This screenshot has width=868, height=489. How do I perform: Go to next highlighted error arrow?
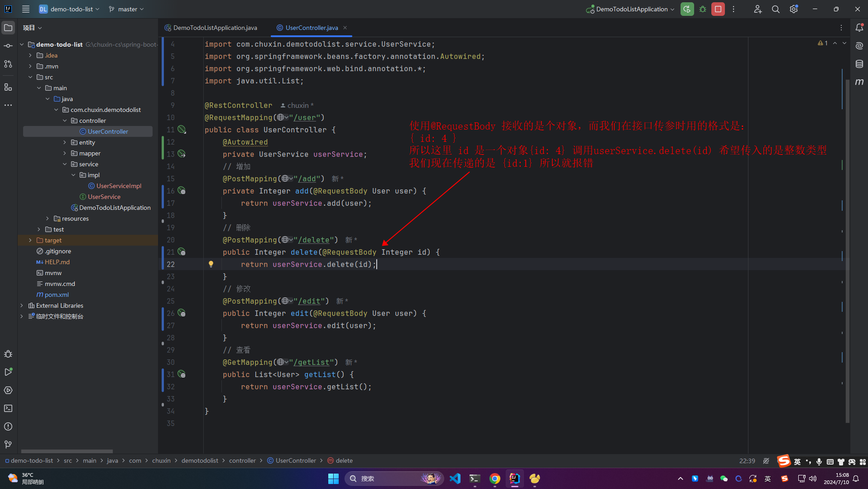click(844, 43)
